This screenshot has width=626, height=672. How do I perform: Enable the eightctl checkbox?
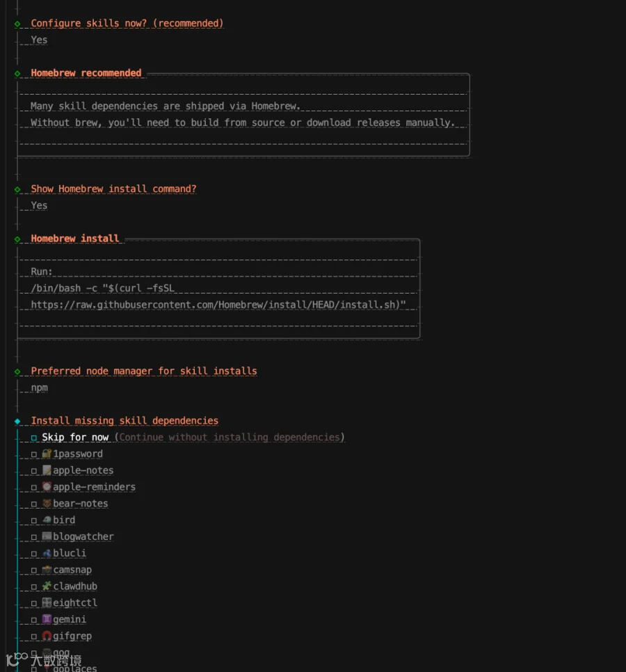[34, 603]
